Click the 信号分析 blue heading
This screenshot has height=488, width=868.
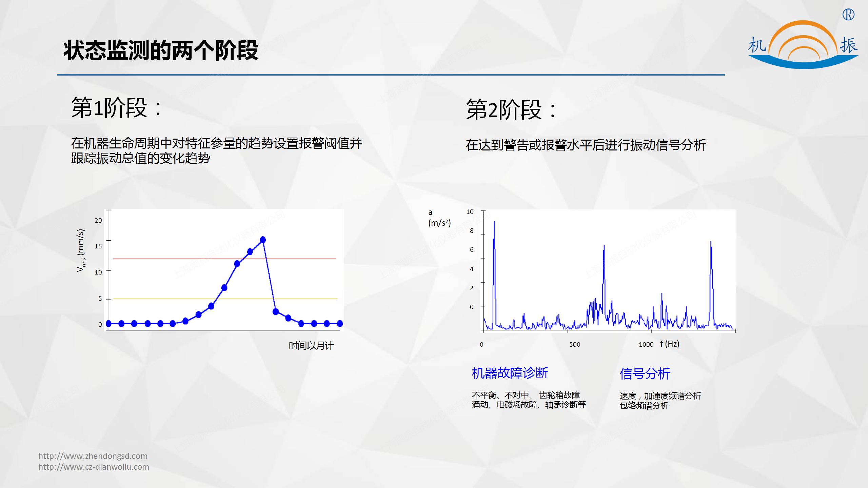[x=645, y=374]
